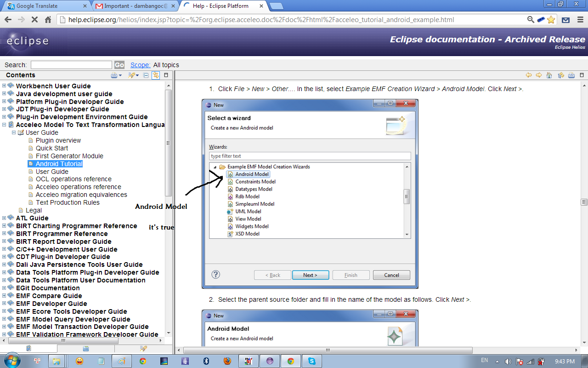Expand the Workbench User Guide book
Image resolution: width=588 pixels, height=368 pixels.
click(4, 86)
